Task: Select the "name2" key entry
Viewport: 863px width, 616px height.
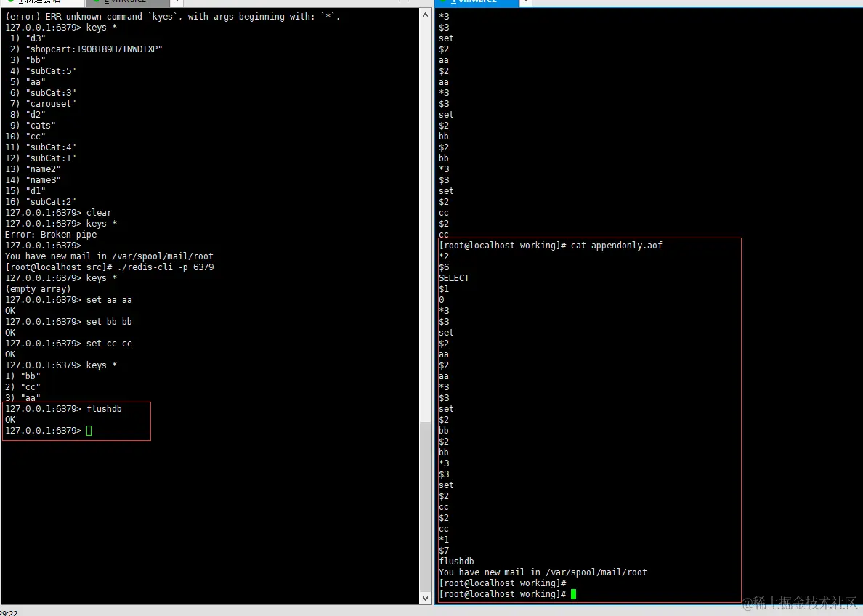Action: (33, 169)
